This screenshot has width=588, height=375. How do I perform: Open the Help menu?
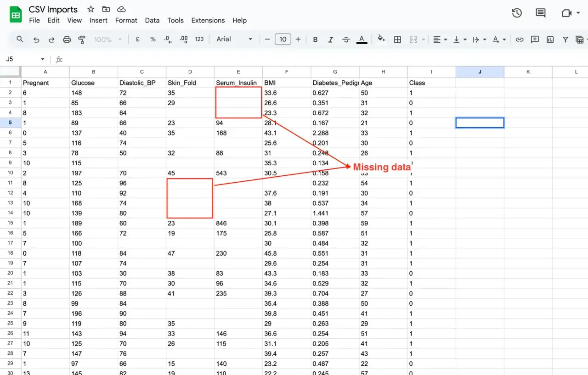pos(239,20)
